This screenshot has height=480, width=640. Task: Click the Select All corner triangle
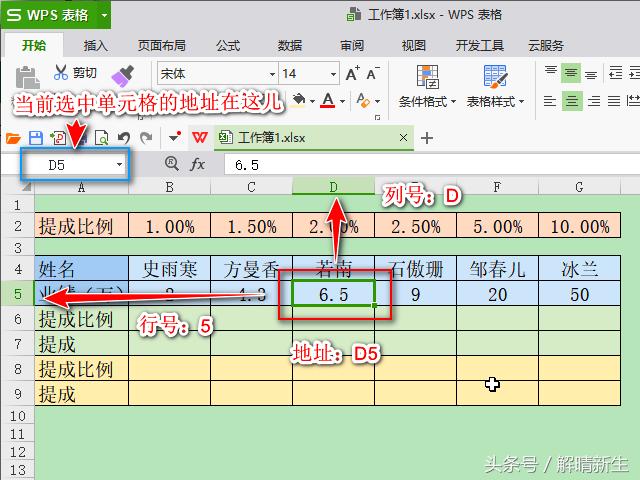(26, 187)
